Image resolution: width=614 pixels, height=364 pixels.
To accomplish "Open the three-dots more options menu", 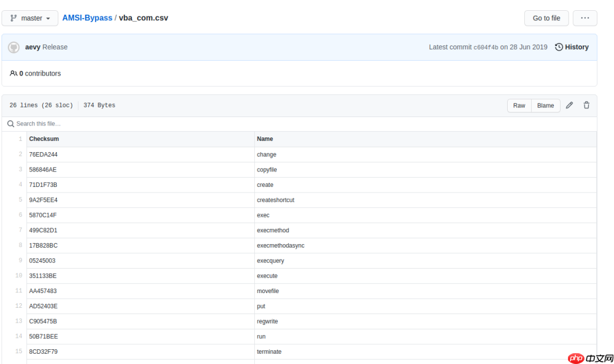I will [x=584, y=18].
